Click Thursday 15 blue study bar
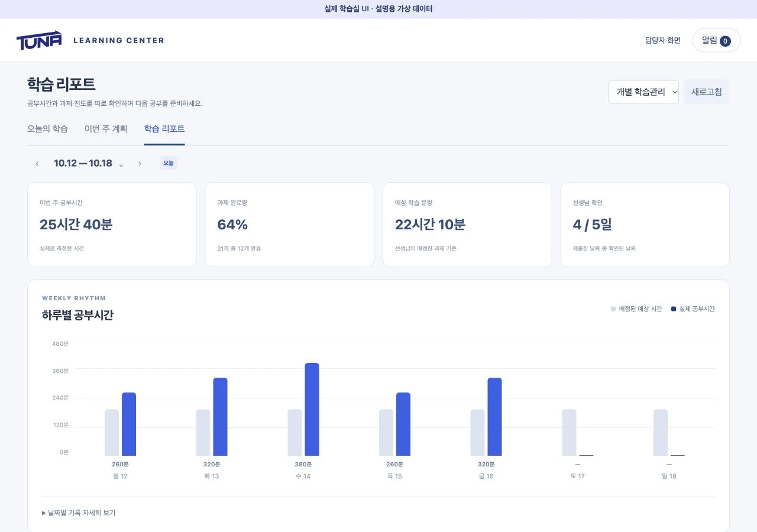 point(403,424)
